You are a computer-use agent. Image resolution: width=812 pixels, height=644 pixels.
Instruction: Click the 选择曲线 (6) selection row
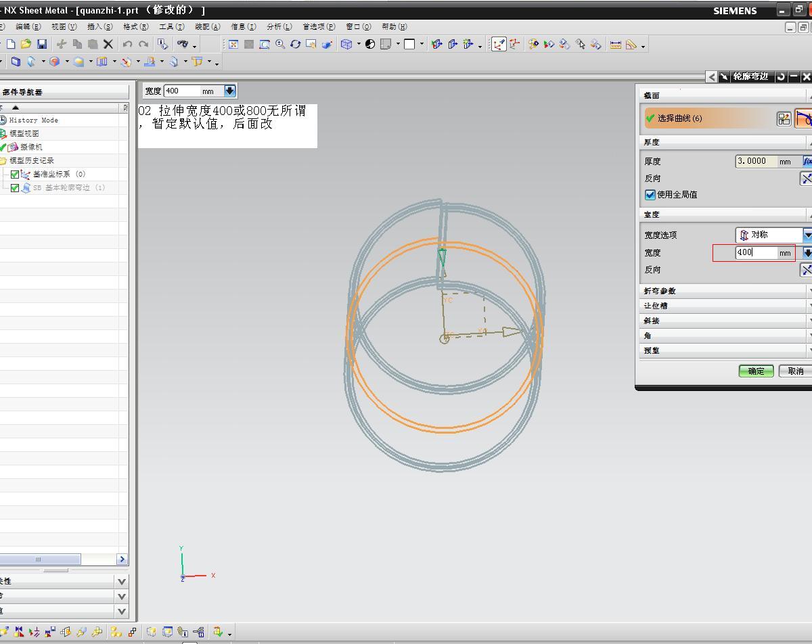[x=708, y=118]
